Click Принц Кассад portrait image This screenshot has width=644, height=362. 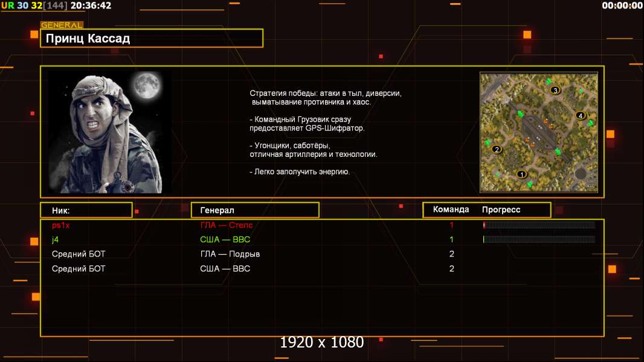[x=109, y=132]
